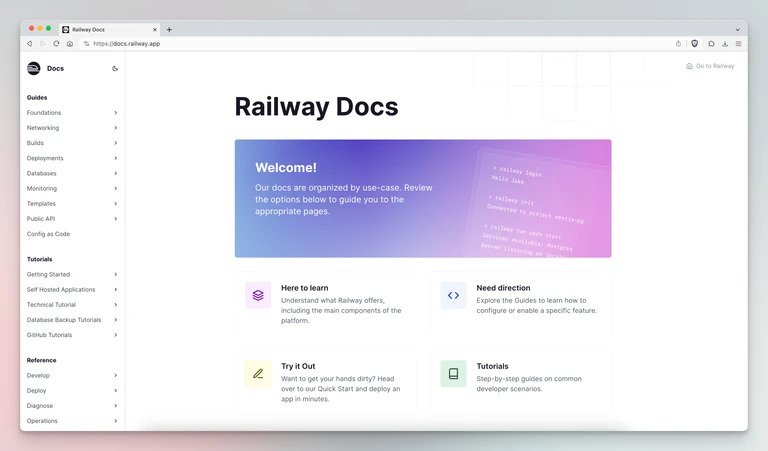Expand the Public API chevron
Screen dimensions: 768x451
click(116, 219)
